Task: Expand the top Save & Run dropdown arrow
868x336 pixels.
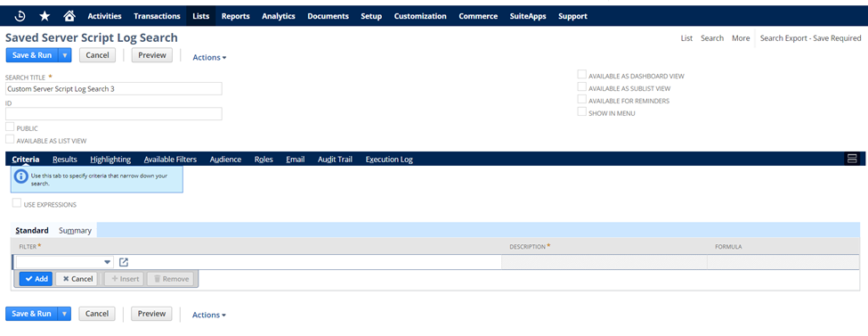Action: coord(65,55)
